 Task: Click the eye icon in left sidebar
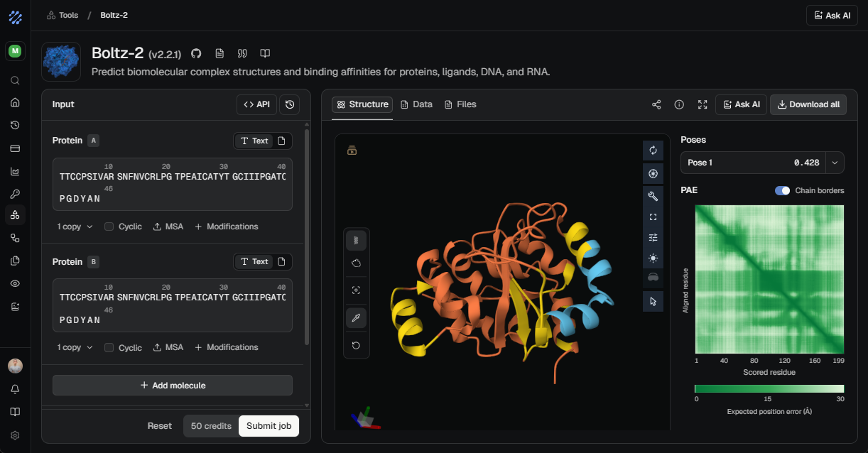(x=15, y=283)
